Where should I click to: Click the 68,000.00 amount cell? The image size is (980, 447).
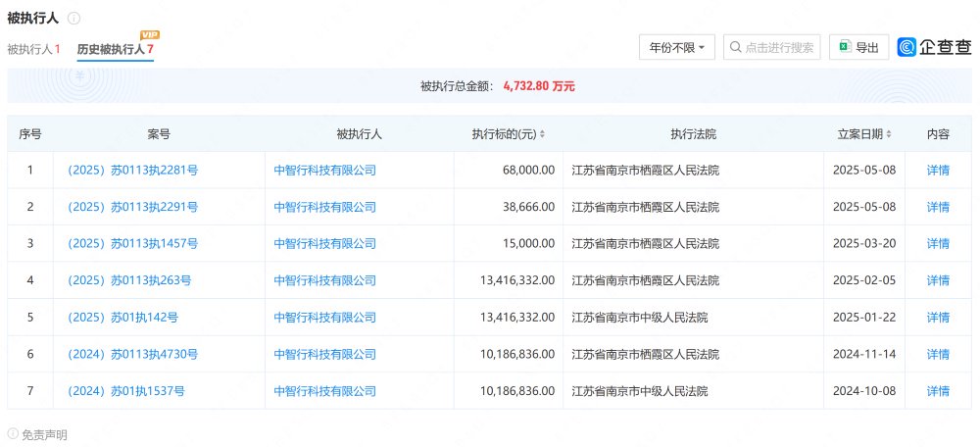pos(508,170)
